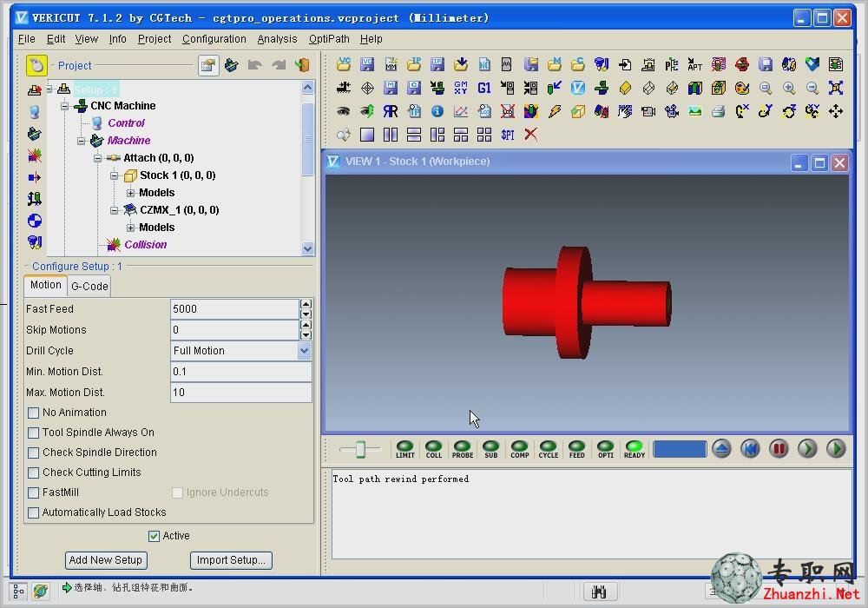Toggle the No Animation checkbox
This screenshot has height=608, width=868.
33,413
